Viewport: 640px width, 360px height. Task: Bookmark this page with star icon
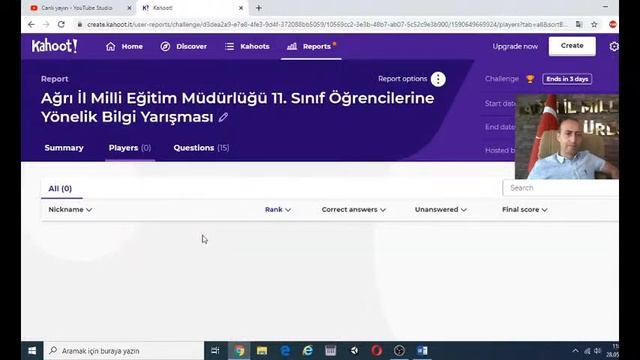(594, 24)
